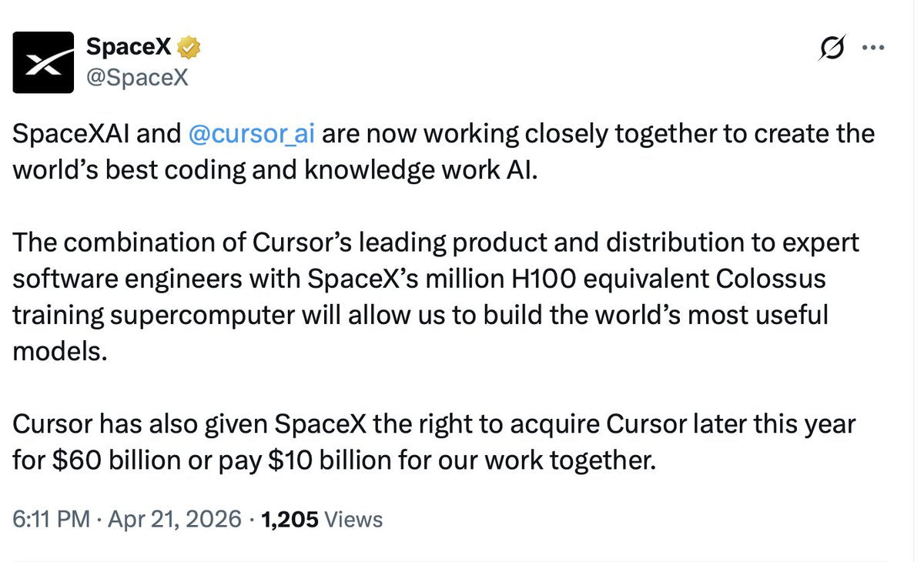Open the @cursor_ai profile link
Viewport: 924px width, 562px height.
click(x=250, y=132)
